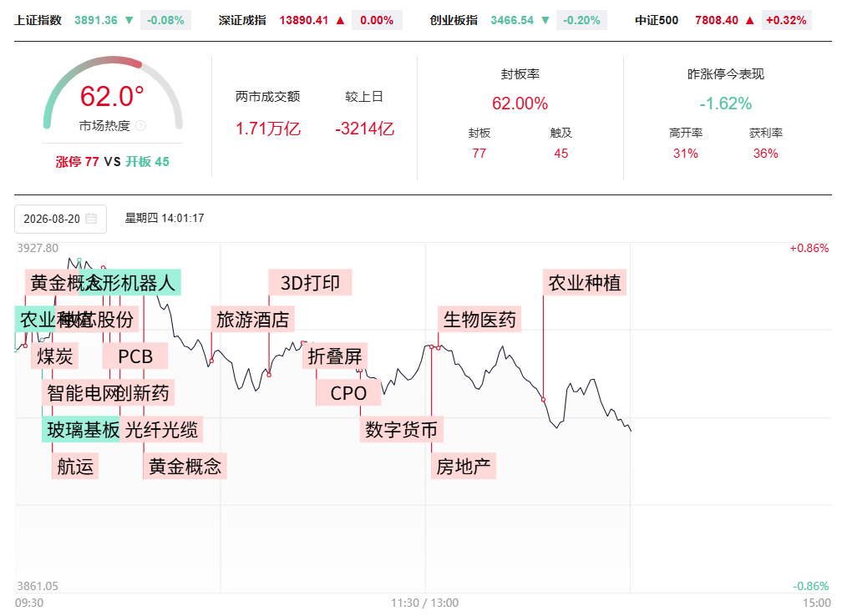847x616 pixels.
Task: Click the 3D打印 sector label
Action: [x=310, y=282]
